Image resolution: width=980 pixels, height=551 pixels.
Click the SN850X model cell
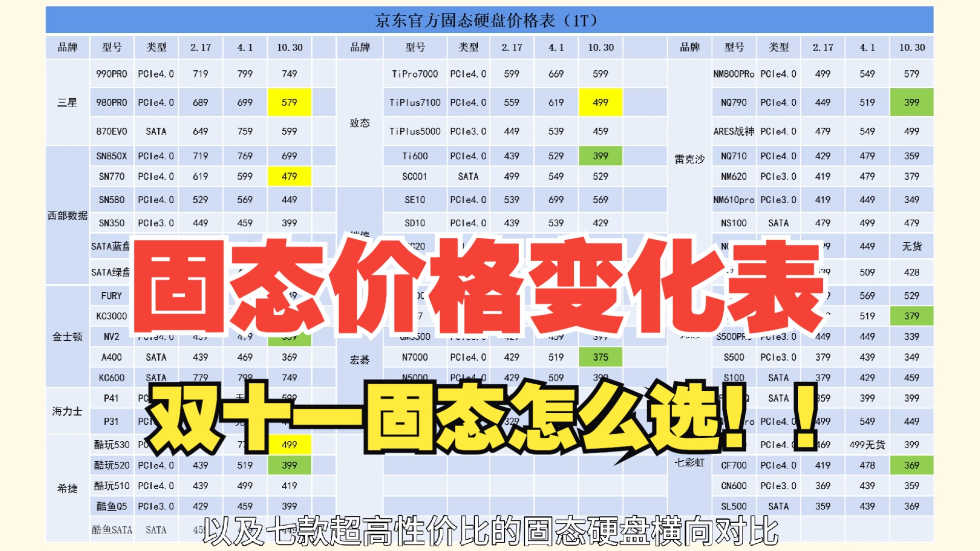[x=112, y=156]
